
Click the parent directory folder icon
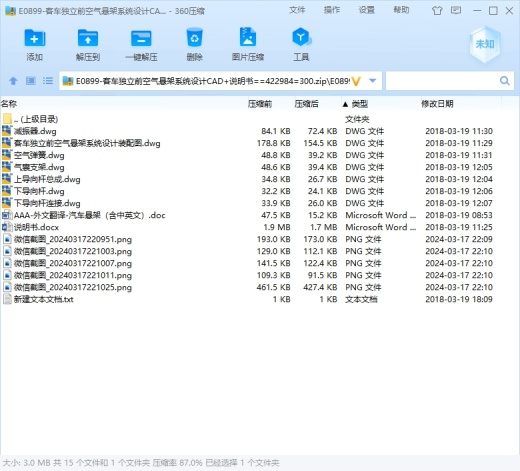click(7, 119)
